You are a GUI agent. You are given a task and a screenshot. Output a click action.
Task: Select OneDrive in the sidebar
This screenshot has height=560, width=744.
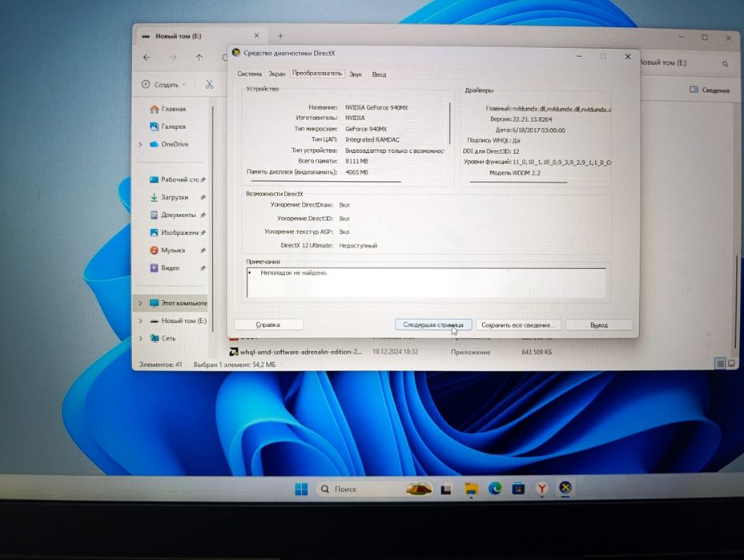(x=170, y=144)
